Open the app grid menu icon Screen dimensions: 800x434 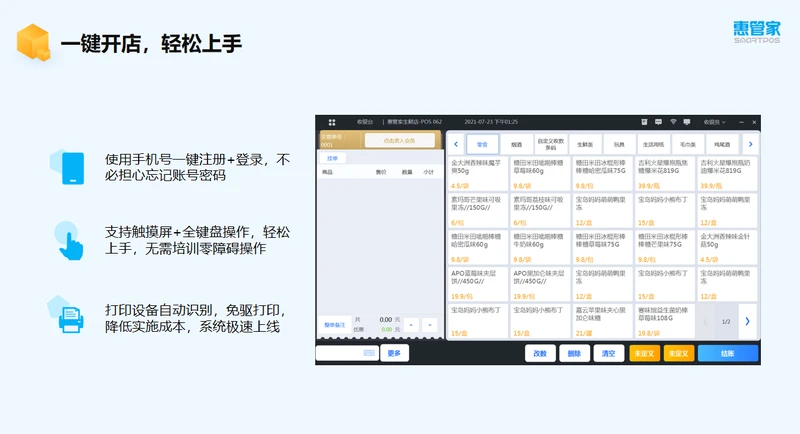(332, 122)
